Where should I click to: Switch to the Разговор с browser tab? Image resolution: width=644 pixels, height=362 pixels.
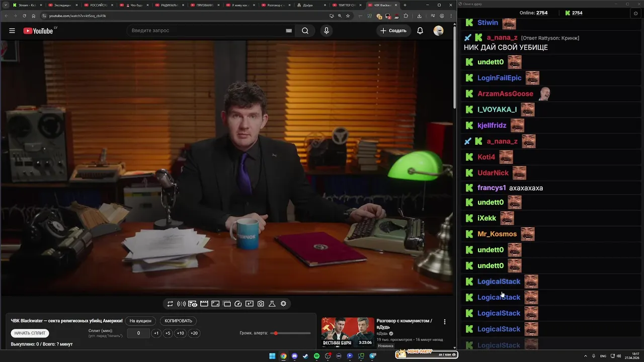(x=276, y=5)
